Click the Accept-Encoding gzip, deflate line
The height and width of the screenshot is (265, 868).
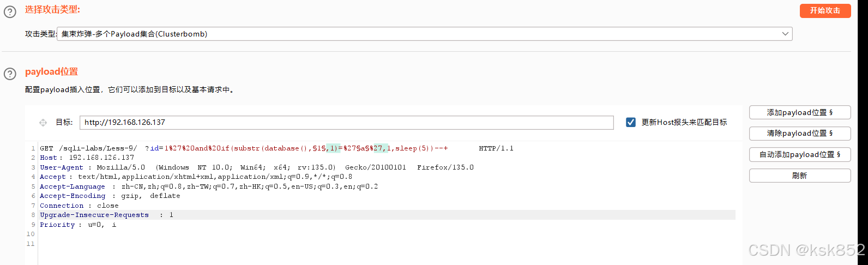(x=110, y=196)
